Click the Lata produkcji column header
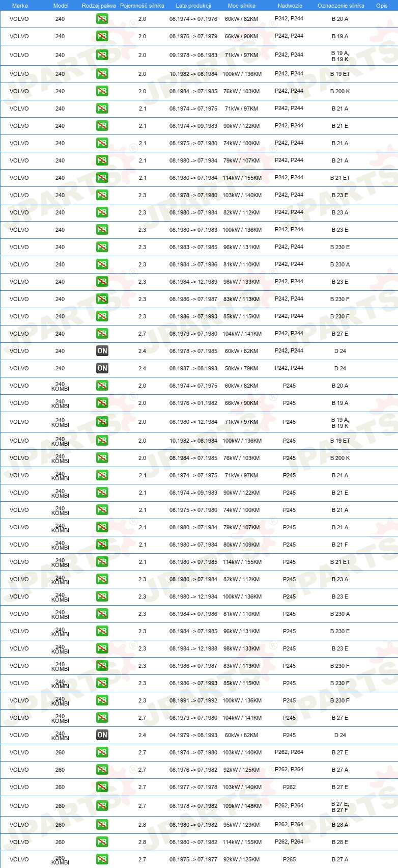The height and width of the screenshot is (868, 398). (x=193, y=6)
